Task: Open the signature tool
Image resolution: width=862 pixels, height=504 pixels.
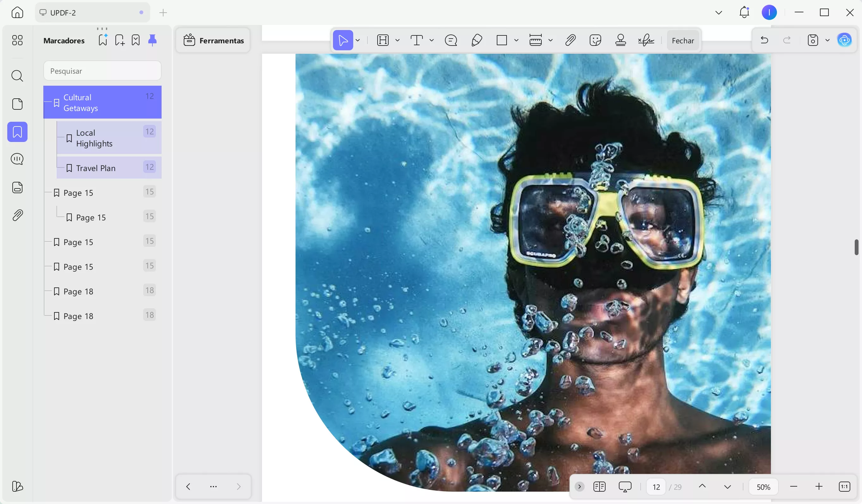Action: coord(645,40)
